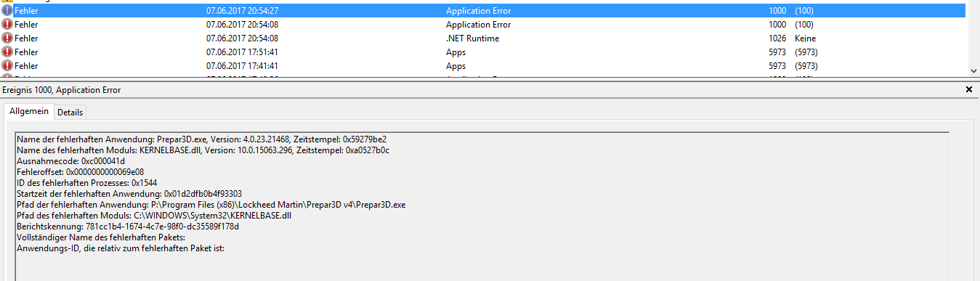
Task: Click event ID 1000 in 20:54:08 row
Action: (x=777, y=25)
